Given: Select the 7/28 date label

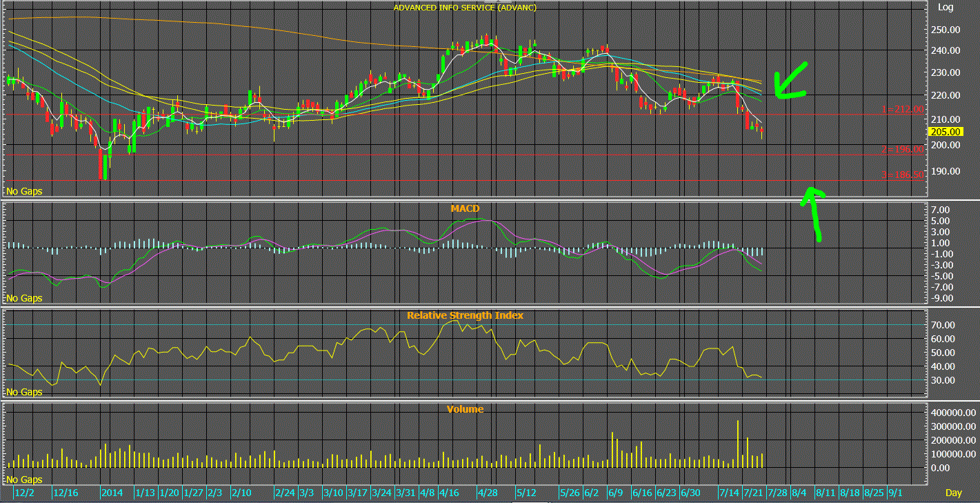Looking at the screenshot, I should 778,493.
